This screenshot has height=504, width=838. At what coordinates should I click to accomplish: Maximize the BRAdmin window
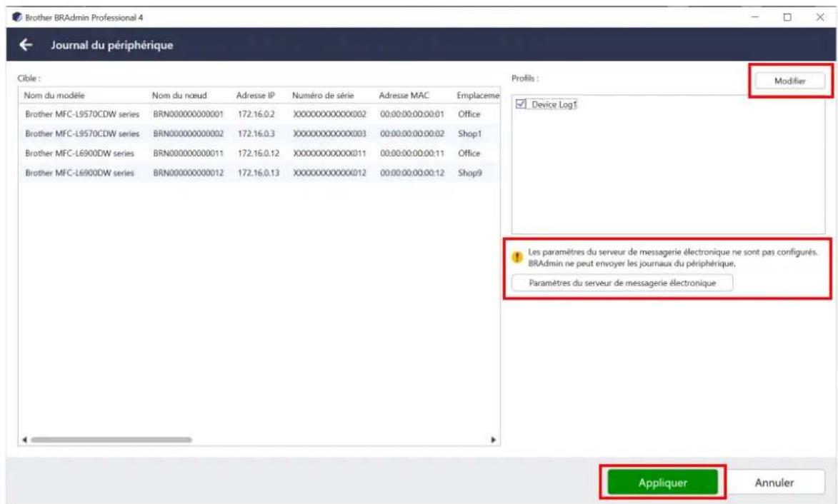coord(787,17)
